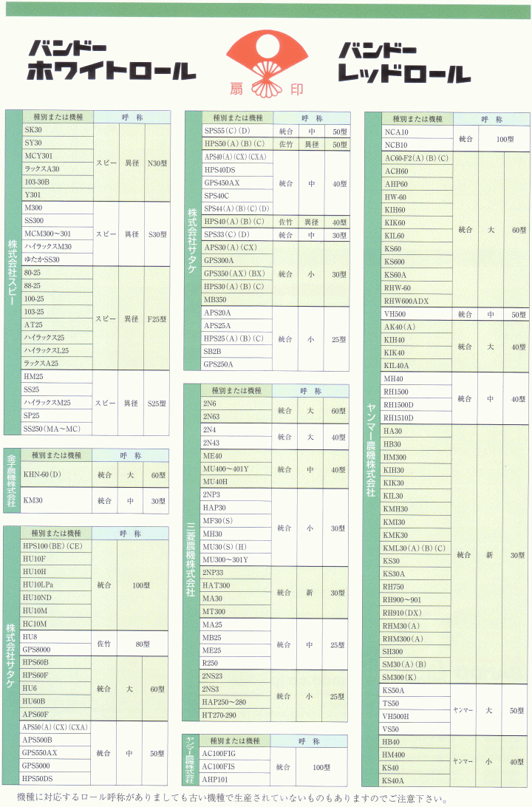Select the SS250(MA～MC) row

(x=57, y=429)
